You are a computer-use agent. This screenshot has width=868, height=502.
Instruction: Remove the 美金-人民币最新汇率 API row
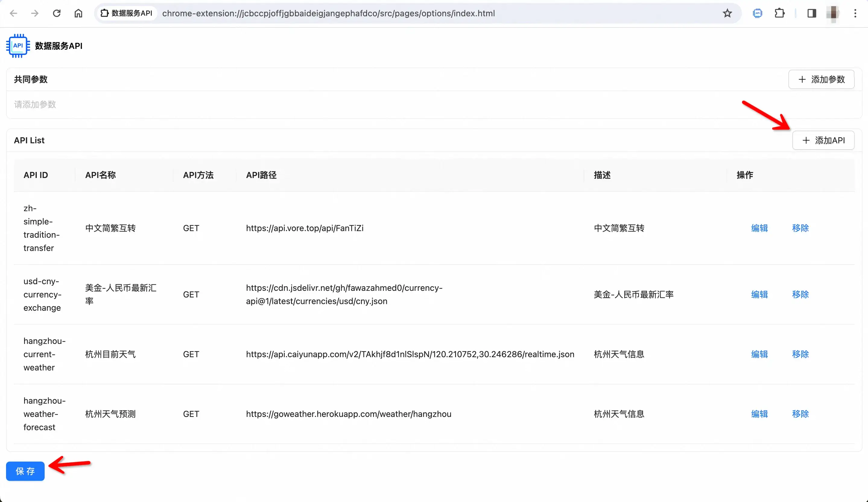[x=800, y=294]
